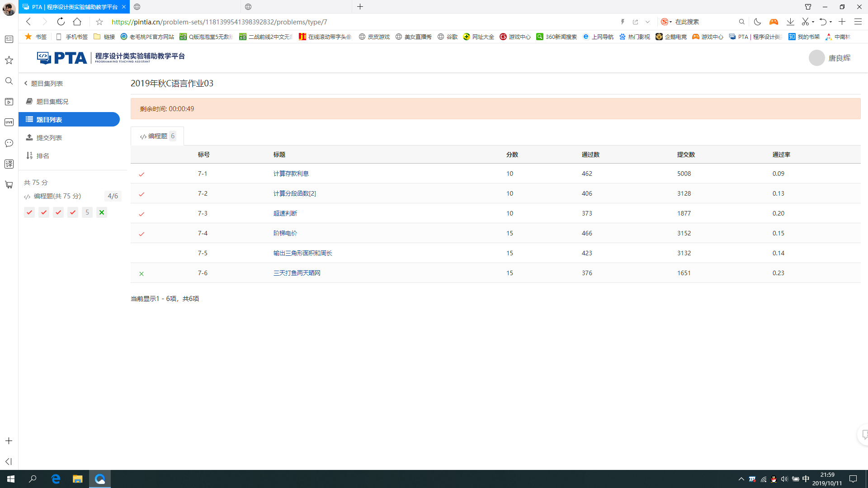The height and width of the screenshot is (488, 868).
Task: Open scissors tool dropdown arrow
Action: [813, 22]
